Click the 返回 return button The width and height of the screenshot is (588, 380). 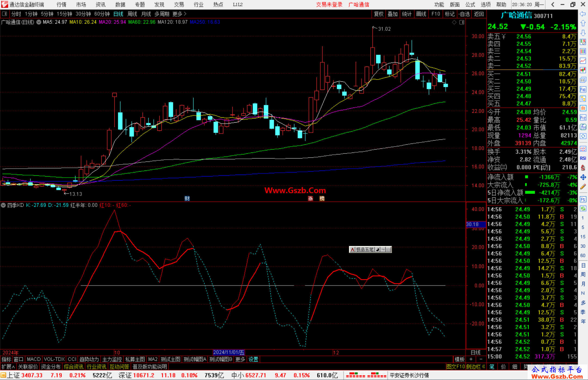[x=479, y=14]
